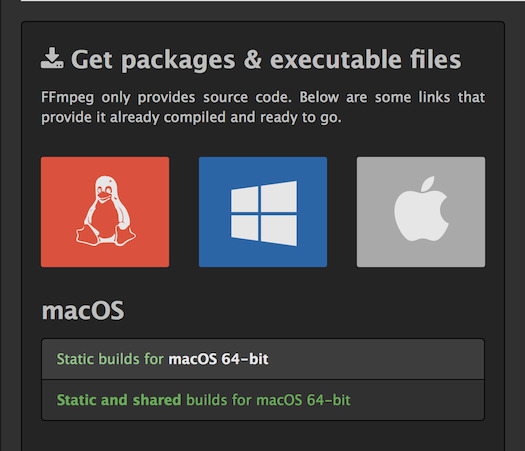
Task: Click the macOS section heading
Action: coord(83,311)
